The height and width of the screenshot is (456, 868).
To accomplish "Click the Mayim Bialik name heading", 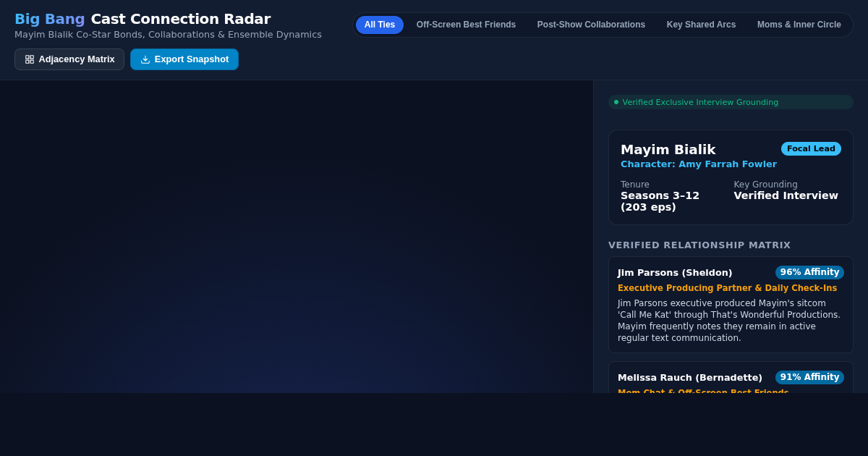I will [668, 149].
